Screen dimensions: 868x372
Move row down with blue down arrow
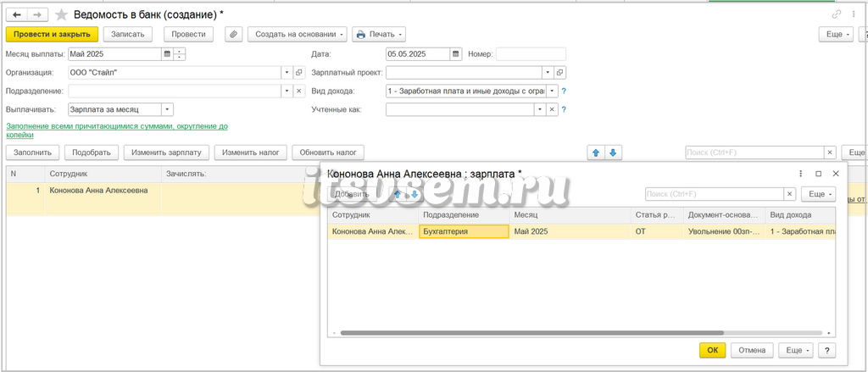[x=613, y=153]
